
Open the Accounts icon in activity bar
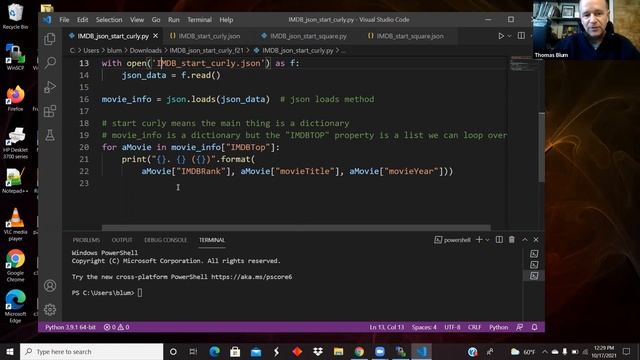point(50,285)
